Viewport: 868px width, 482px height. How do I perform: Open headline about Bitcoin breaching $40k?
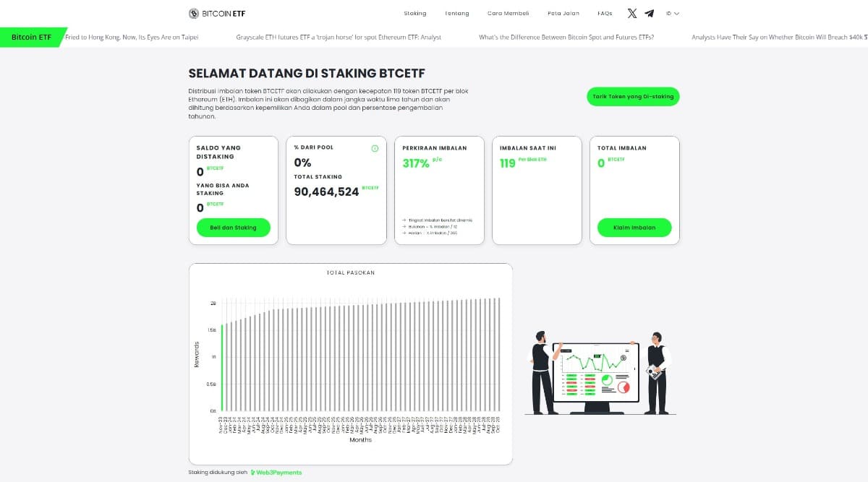tap(778, 37)
